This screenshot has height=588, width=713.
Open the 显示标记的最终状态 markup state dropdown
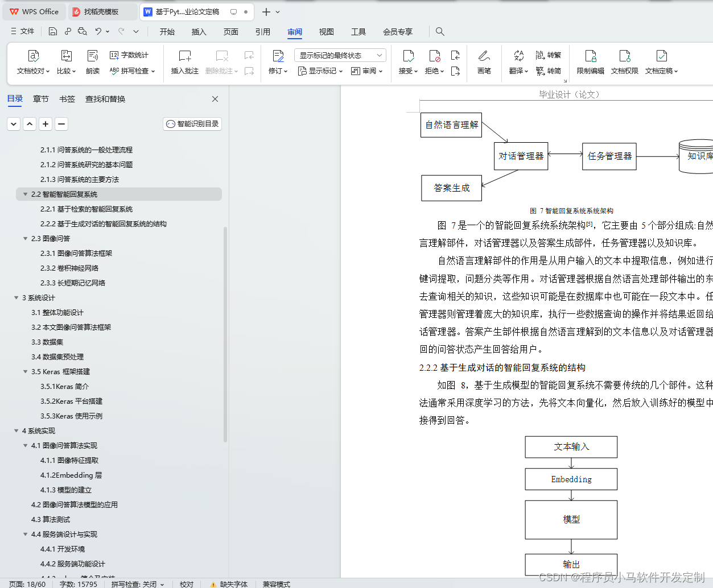pos(340,55)
